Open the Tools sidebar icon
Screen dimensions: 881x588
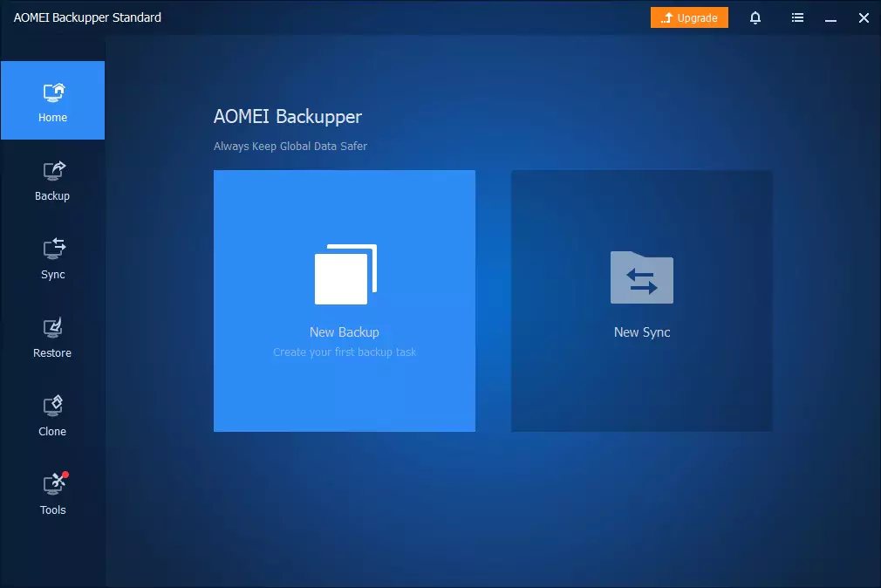54,483
